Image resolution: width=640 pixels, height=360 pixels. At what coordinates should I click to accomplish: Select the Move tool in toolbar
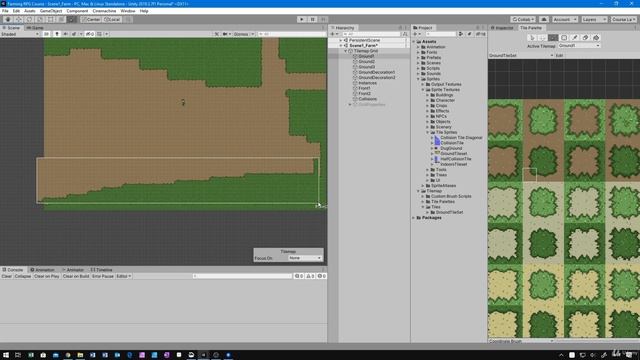18,19
